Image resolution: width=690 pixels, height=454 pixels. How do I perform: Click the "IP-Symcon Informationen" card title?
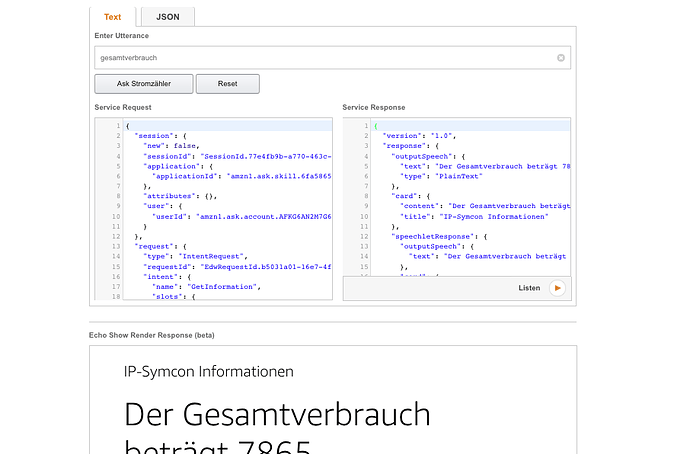point(209,372)
